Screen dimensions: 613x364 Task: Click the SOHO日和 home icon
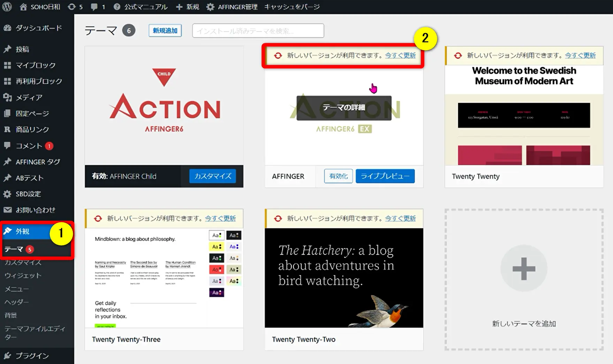click(x=23, y=7)
